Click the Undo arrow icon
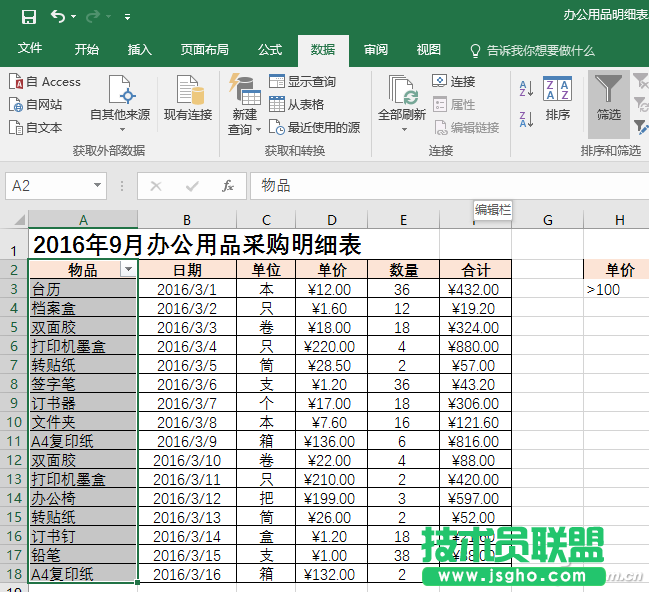Image resolution: width=649 pixels, height=592 pixels. (x=58, y=16)
